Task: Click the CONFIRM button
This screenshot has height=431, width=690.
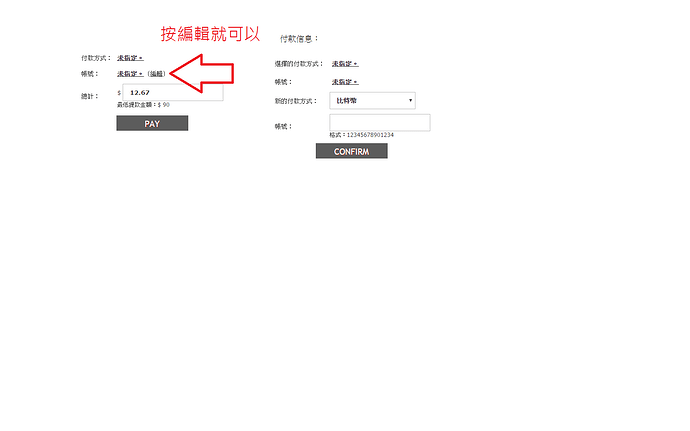Action: pos(352,151)
